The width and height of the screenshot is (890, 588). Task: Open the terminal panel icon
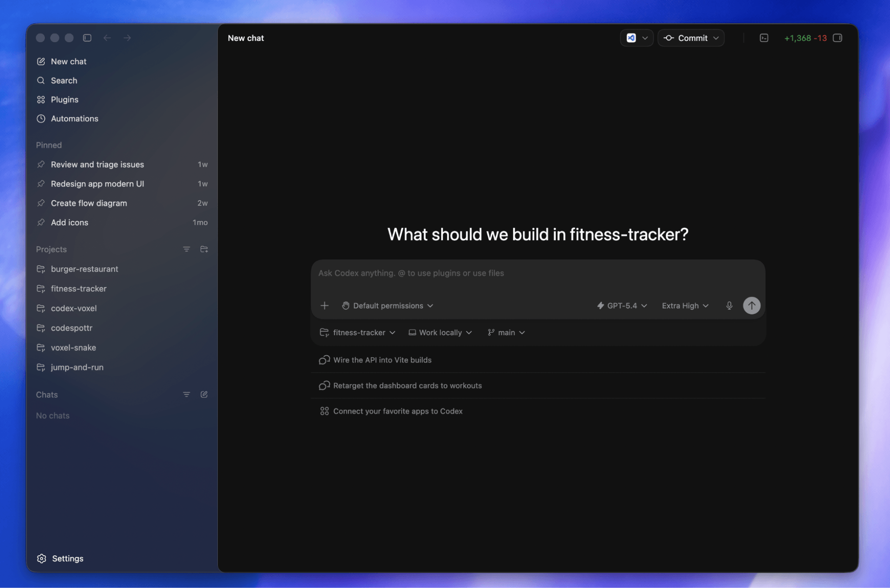[x=764, y=38]
